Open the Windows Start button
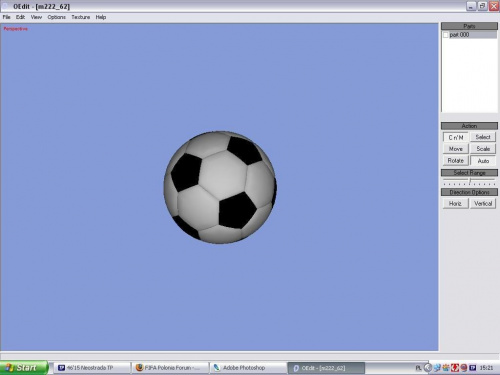500x375 pixels. (x=24, y=368)
